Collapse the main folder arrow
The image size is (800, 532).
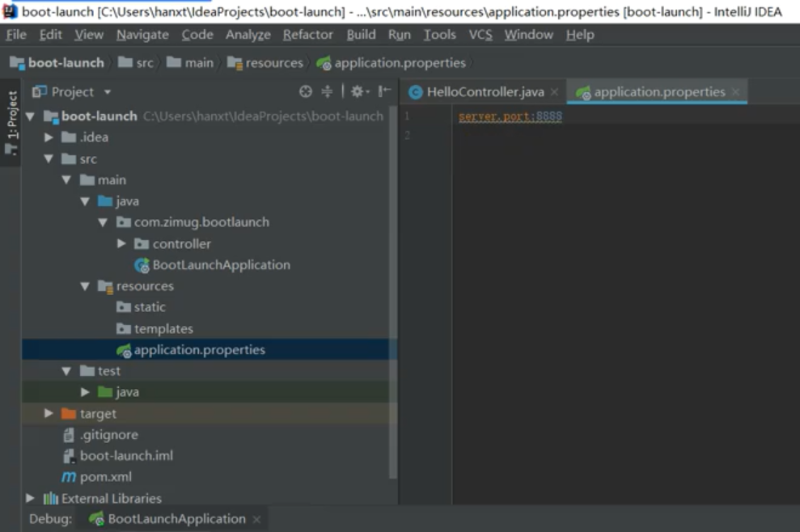66,180
